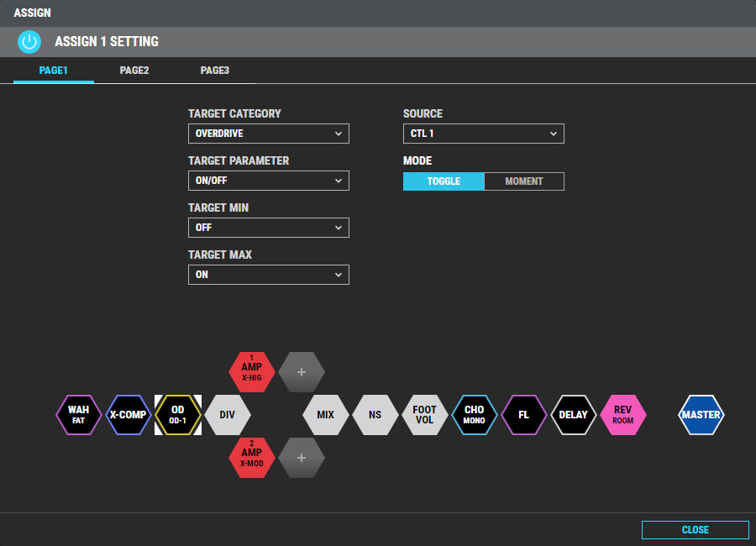The image size is (756, 546).
Task: Select the MIX mixer block
Action: pyautogui.click(x=325, y=415)
